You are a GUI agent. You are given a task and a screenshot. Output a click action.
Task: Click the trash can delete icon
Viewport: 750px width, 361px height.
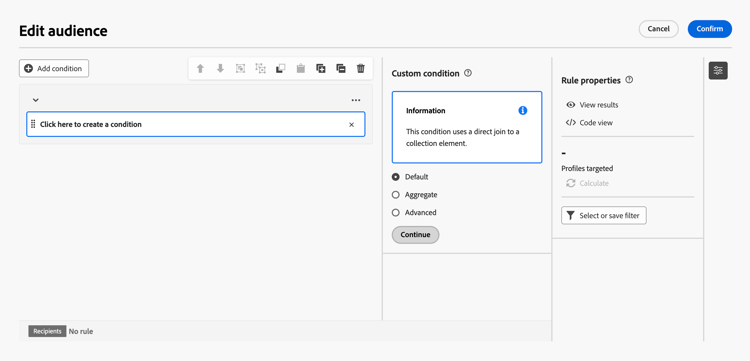point(361,69)
